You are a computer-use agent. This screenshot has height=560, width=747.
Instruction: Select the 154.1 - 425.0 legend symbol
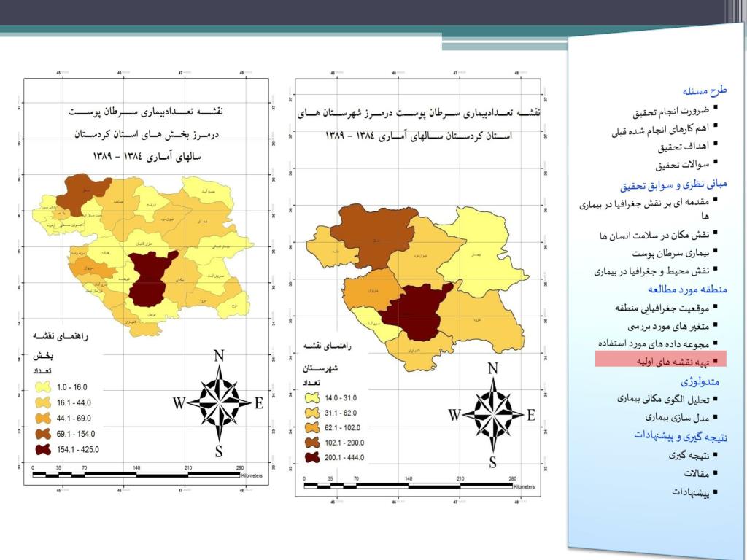42,449
